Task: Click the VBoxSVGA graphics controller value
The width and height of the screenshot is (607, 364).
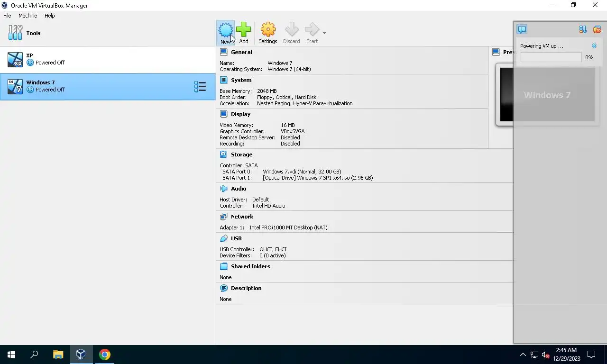Action: [293, 131]
